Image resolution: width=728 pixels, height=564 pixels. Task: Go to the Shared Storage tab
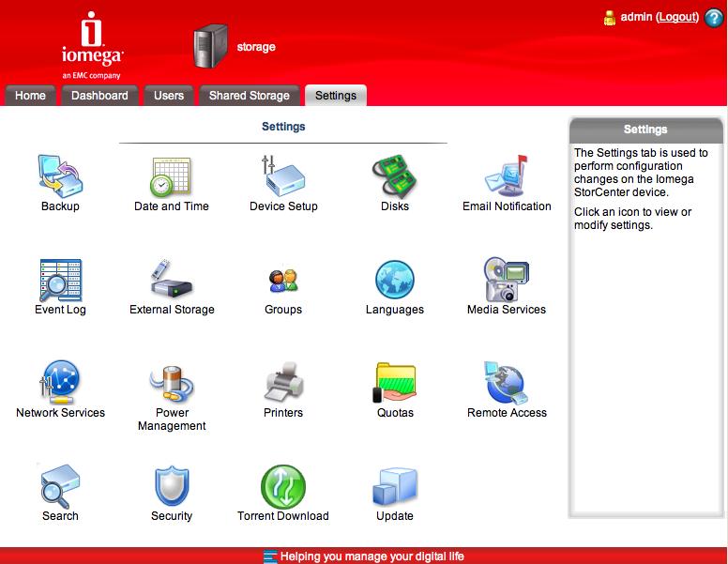click(x=249, y=96)
